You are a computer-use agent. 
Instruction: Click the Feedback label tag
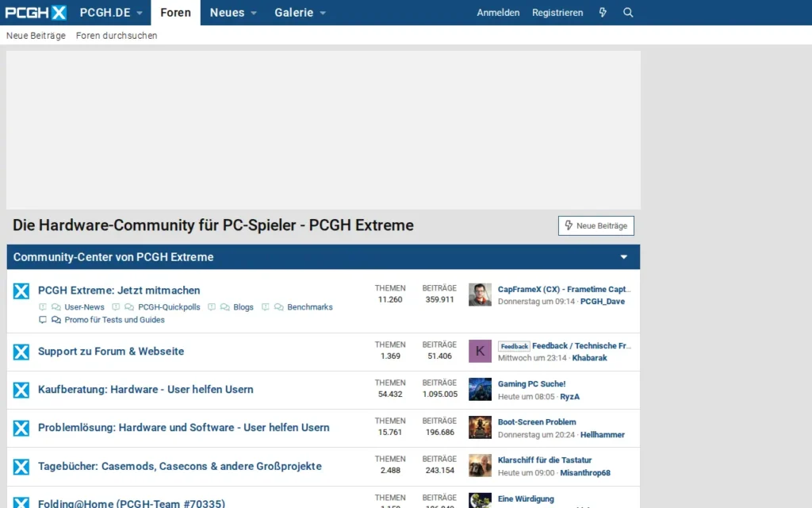(x=514, y=346)
